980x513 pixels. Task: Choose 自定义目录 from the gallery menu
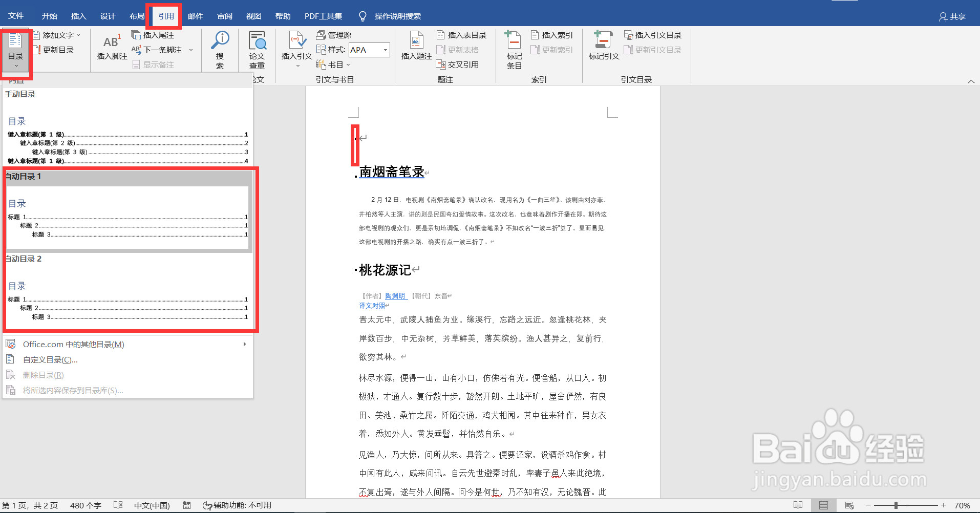pyautogui.click(x=49, y=359)
